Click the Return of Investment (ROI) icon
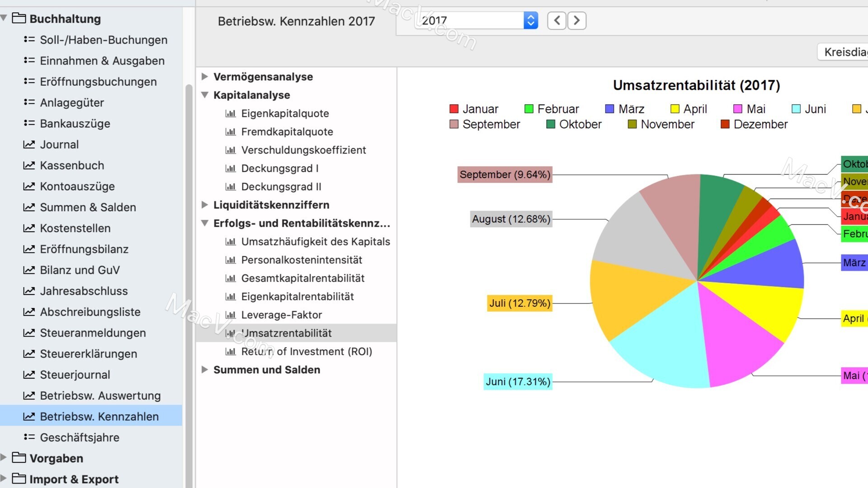Viewport: 868px width, 488px height. click(231, 352)
